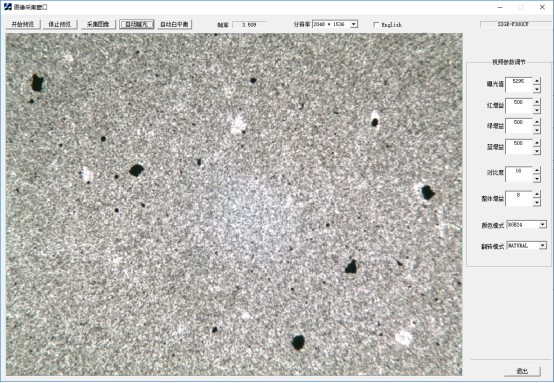Increase 曝光值 exposure with up arrow

(x=537, y=81)
